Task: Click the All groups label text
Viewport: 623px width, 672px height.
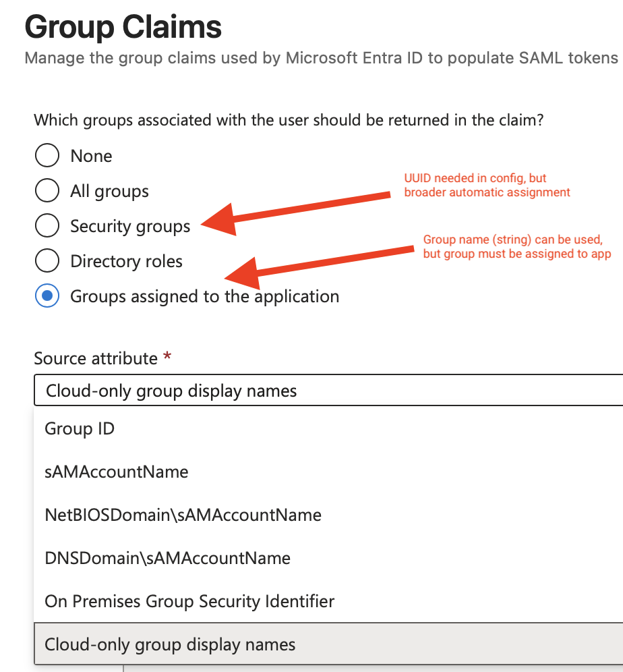Action: tap(109, 191)
